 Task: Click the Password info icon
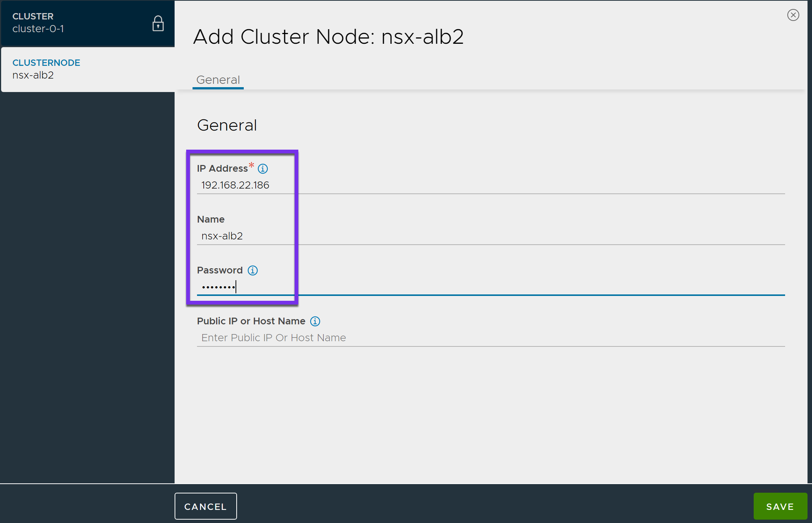tap(253, 270)
